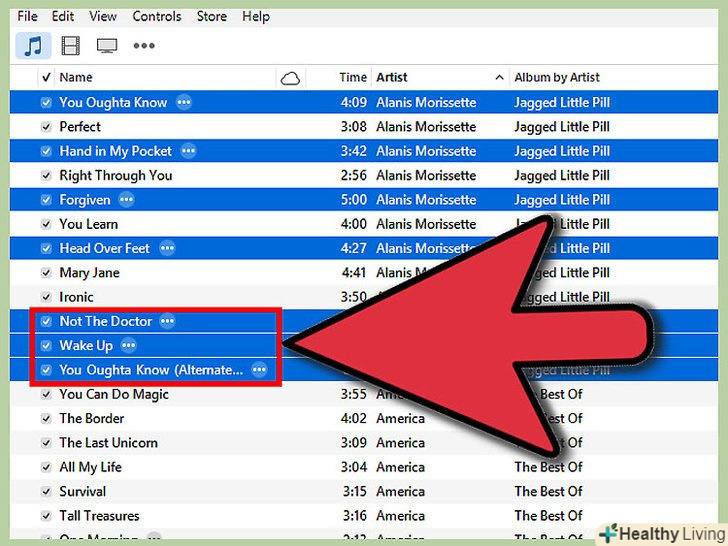This screenshot has width=728, height=546.
Task: Uncheck the Mary Jane checkbox
Action: coord(46,273)
